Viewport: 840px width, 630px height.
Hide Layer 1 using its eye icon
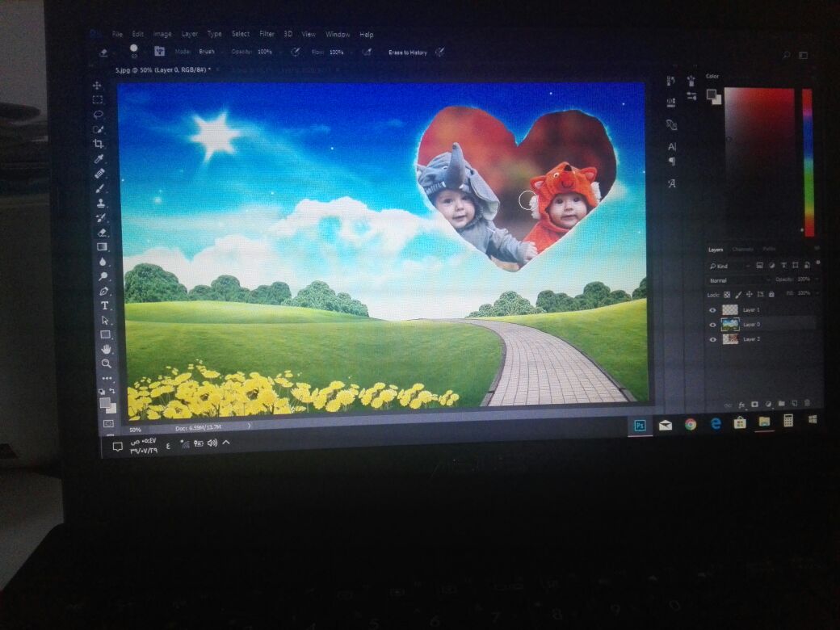click(712, 310)
